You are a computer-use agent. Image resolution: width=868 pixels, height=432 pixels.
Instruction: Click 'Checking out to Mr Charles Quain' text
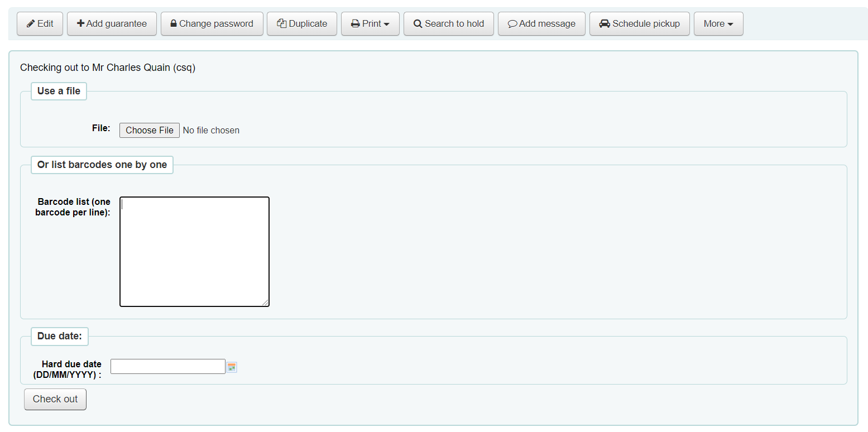[108, 68]
